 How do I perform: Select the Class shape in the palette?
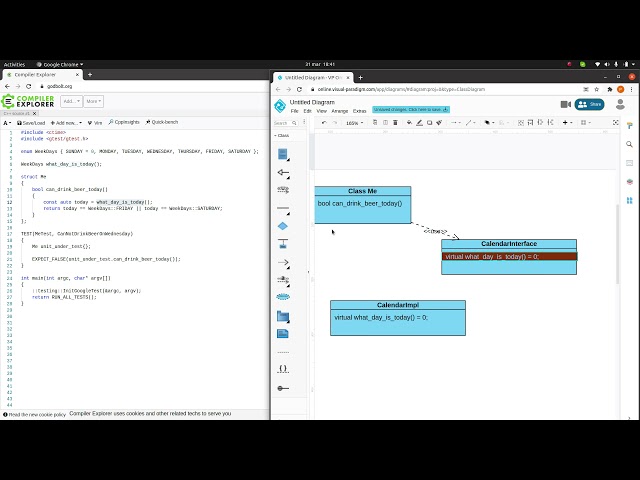click(x=283, y=154)
